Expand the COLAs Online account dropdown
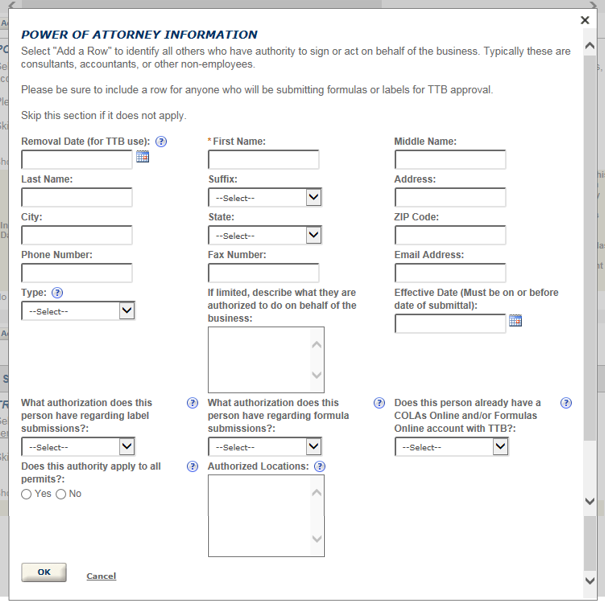 tap(451, 447)
